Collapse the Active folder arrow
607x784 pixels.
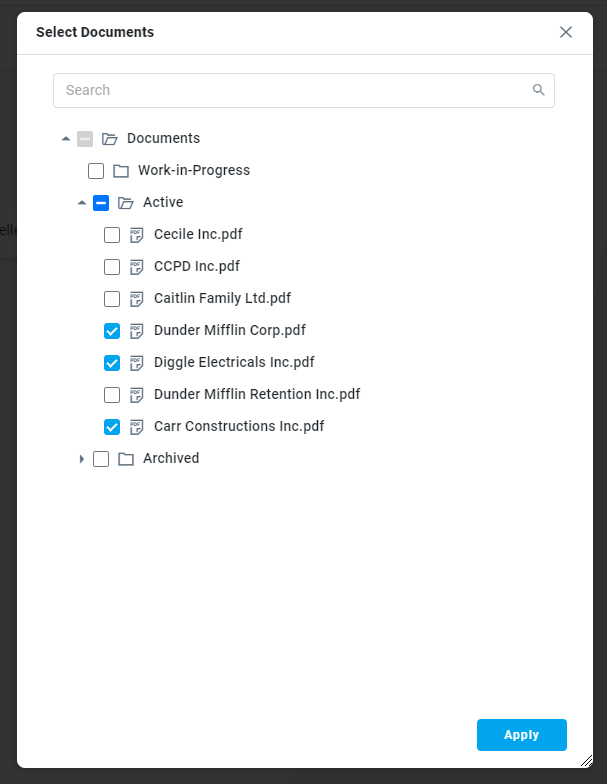[x=82, y=203]
